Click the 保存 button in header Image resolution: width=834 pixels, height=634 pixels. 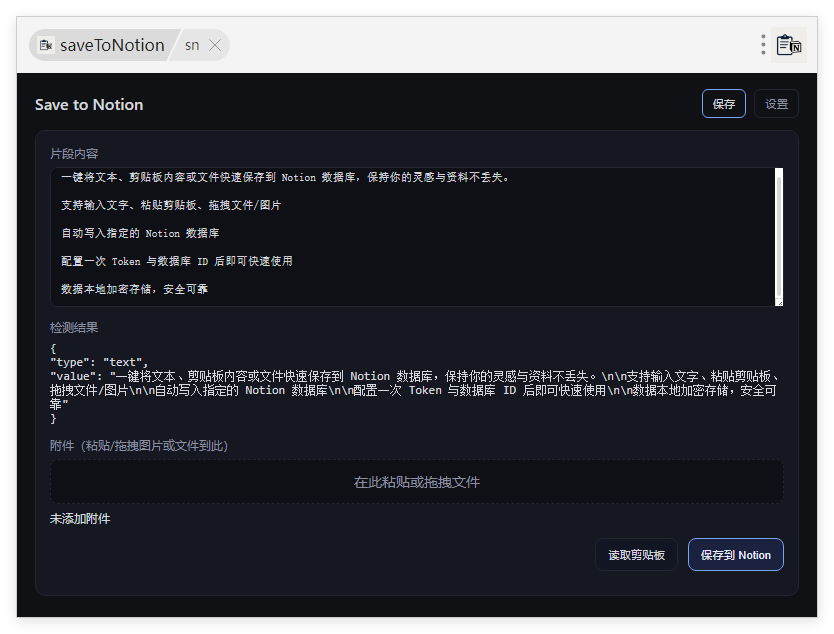[x=723, y=104]
